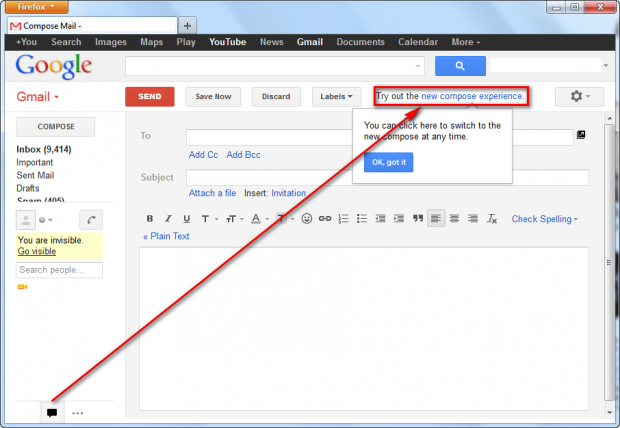Open the chat status dropdown
Image resolution: width=620 pixels, height=428 pixels.
tap(45, 220)
